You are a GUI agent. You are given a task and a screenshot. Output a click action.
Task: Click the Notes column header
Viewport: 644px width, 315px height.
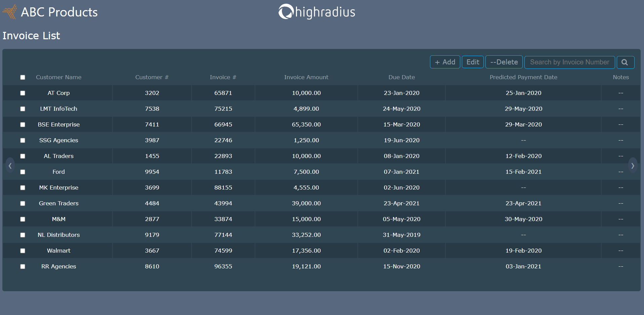pos(620,77)
